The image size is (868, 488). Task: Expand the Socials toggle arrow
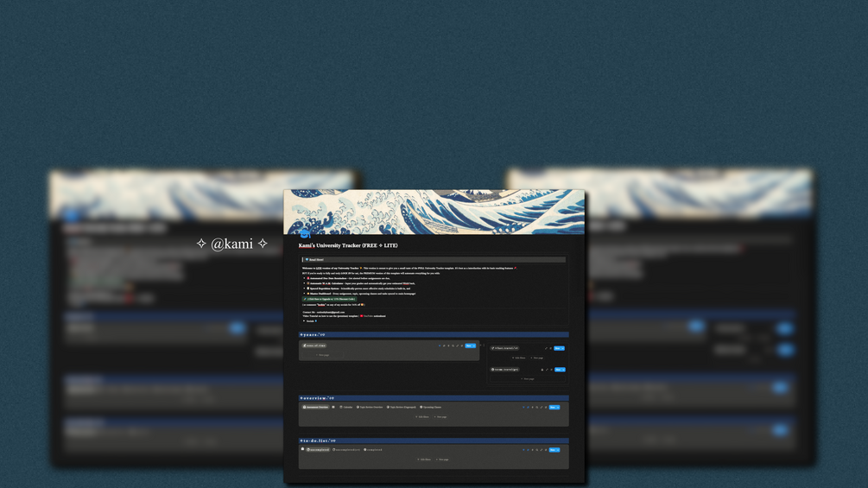click(x=304, y=321)
